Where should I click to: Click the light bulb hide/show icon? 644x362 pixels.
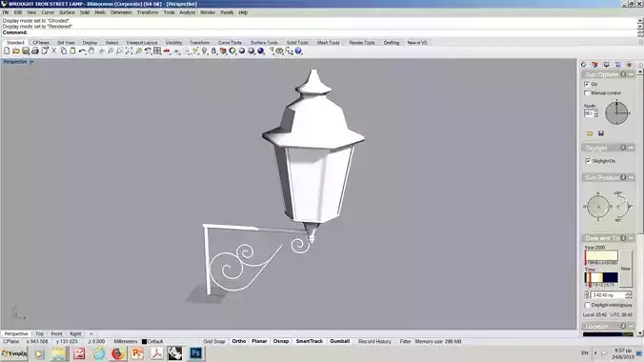[x=205, y=50]
